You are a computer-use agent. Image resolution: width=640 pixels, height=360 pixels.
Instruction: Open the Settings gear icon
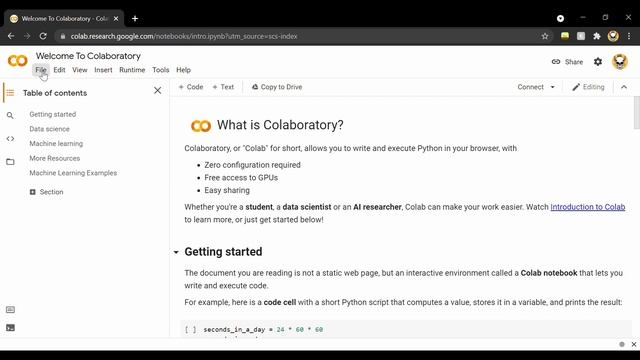[598, 62]
